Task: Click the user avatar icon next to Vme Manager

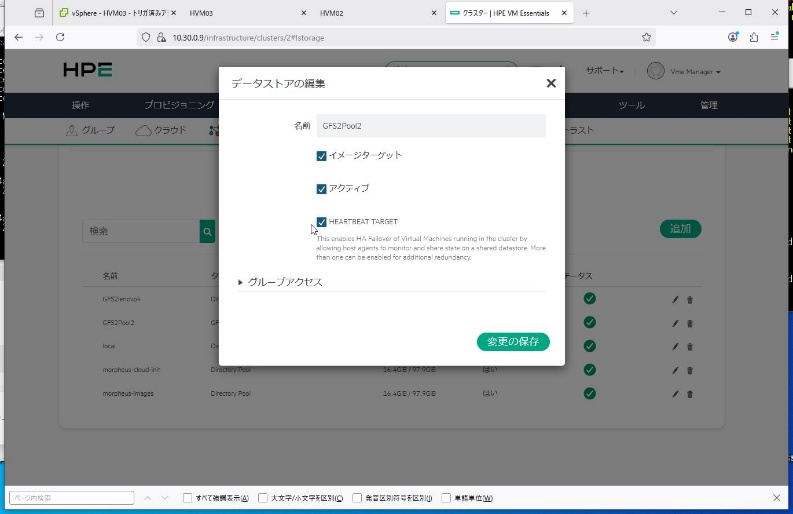Action: click(656, 71)
